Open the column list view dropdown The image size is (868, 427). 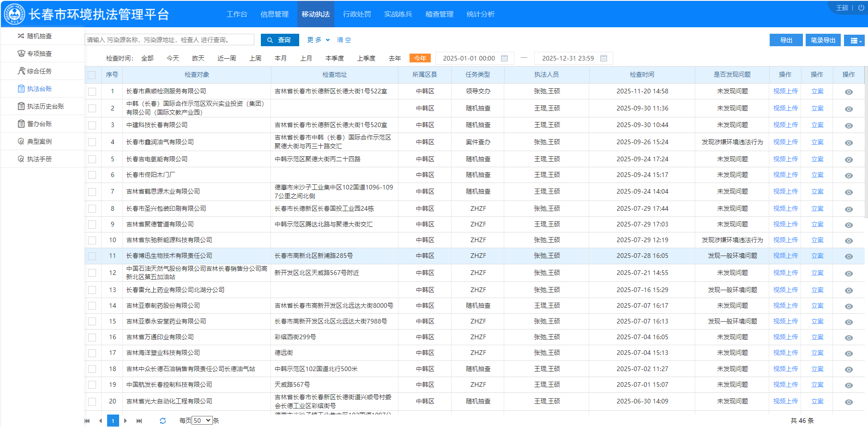854,41
